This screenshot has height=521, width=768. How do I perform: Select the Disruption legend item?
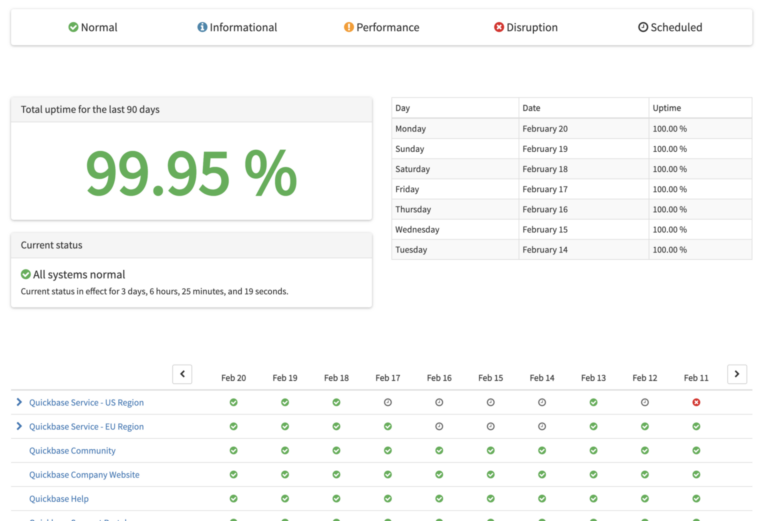tap(526, 28)
